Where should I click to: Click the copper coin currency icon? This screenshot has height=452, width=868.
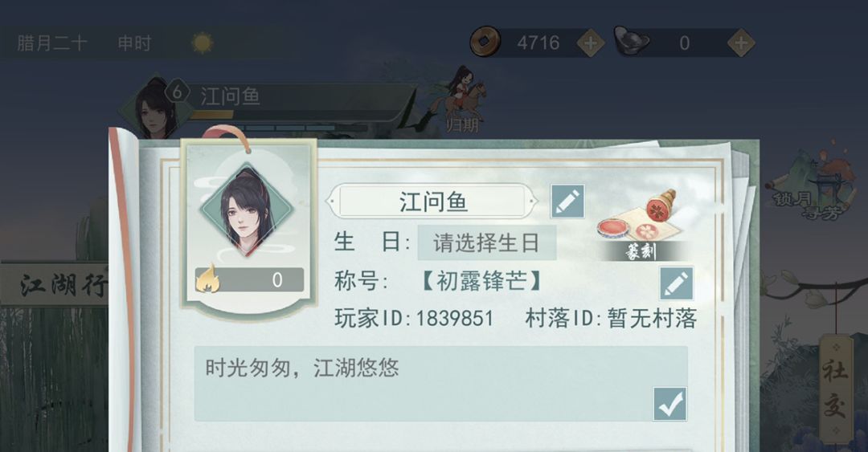(x=485, y=42)
